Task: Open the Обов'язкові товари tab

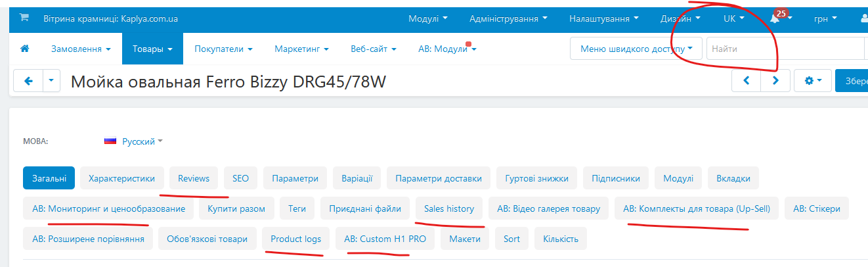Action: pyautogui.click(x=207, y=239)
